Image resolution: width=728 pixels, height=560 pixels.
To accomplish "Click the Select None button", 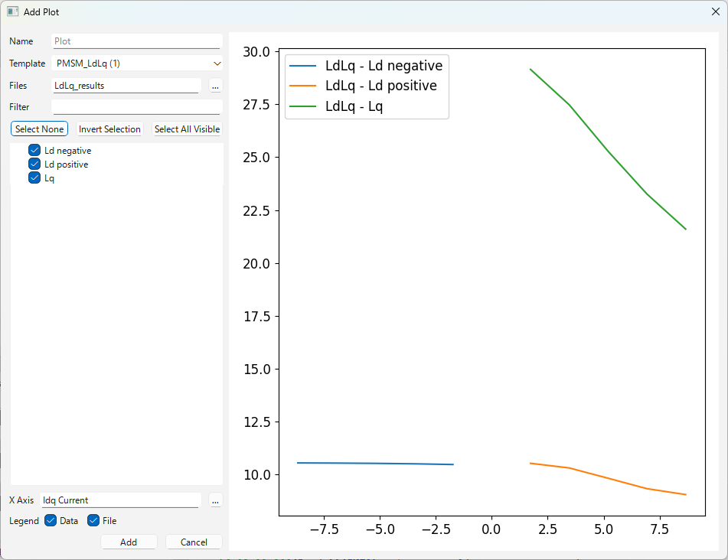I will click(38, 129).
